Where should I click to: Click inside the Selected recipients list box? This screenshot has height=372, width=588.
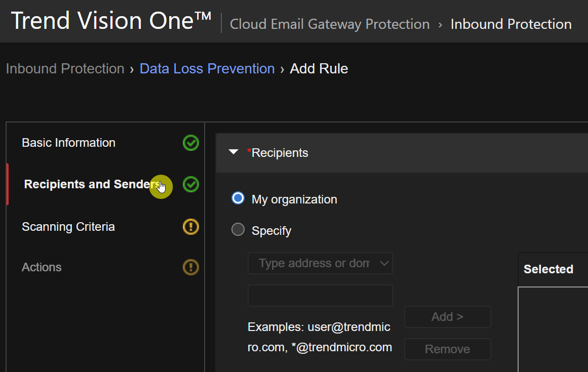[553, 329]
